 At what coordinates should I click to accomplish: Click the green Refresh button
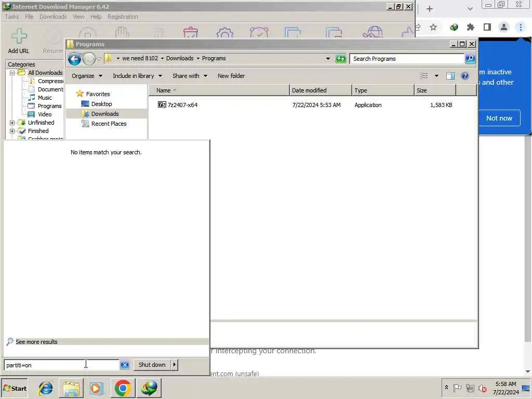click(x=341, y=59)
